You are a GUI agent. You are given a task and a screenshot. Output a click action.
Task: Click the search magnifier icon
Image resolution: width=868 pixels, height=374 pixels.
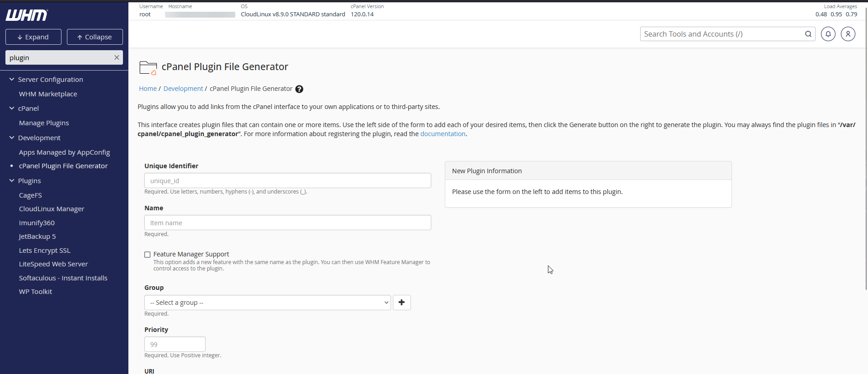(x=808, y=34)
